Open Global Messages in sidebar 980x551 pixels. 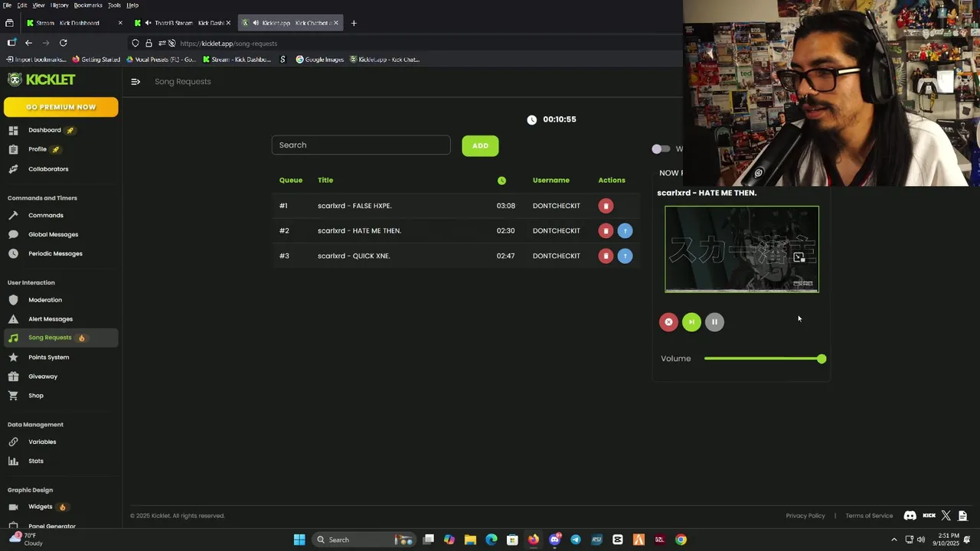(53, 235)
